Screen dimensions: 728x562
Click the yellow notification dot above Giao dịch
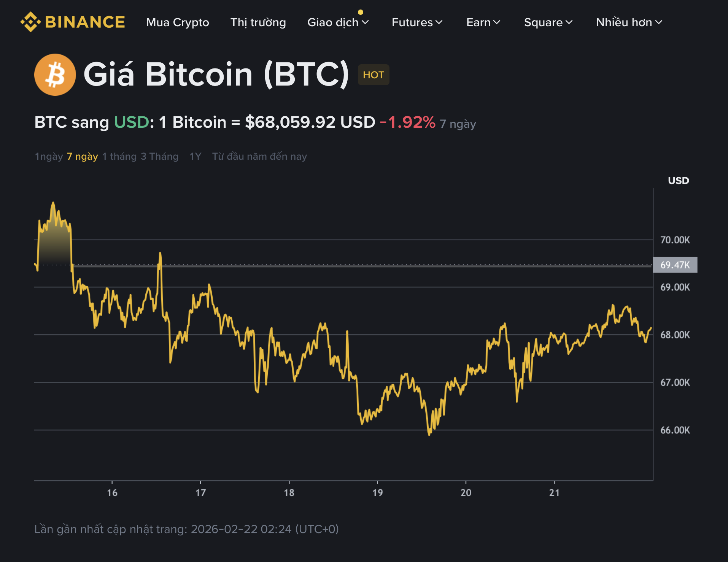click(x=361, y=12)
